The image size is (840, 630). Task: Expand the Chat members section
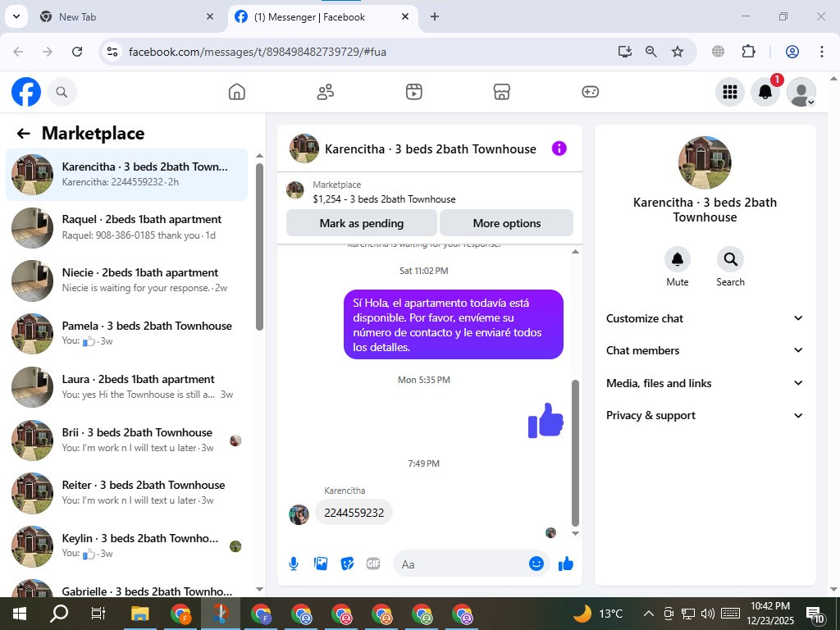tap(705, 350)
